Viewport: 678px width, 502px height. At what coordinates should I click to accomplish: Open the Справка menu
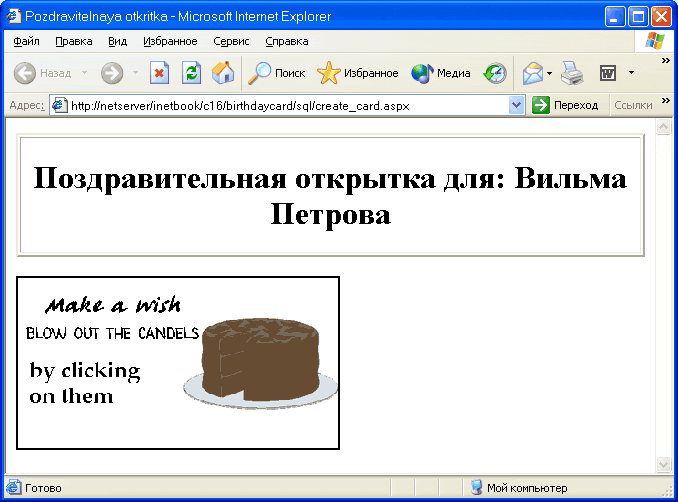point(287,41)
